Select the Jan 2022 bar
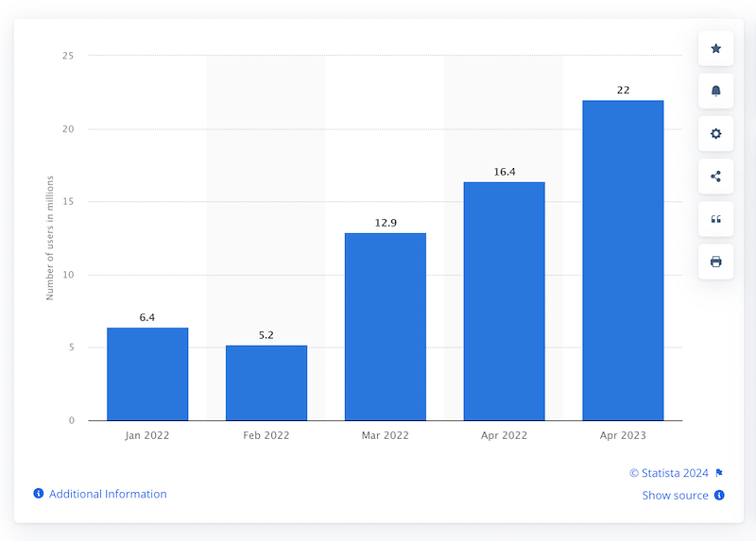The height and width of the screenshot is (541, 756). point(147,374)
